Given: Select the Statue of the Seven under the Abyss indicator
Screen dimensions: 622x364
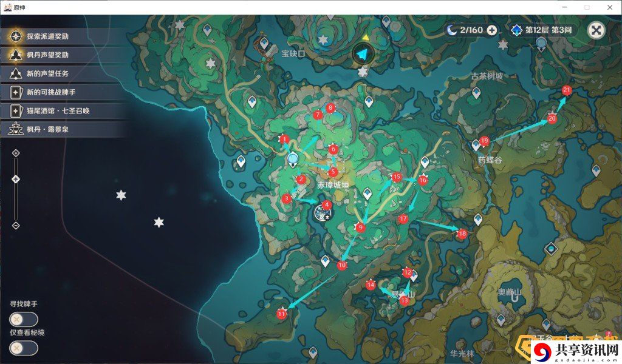Looking at the screenshot, I should point(541,43).
